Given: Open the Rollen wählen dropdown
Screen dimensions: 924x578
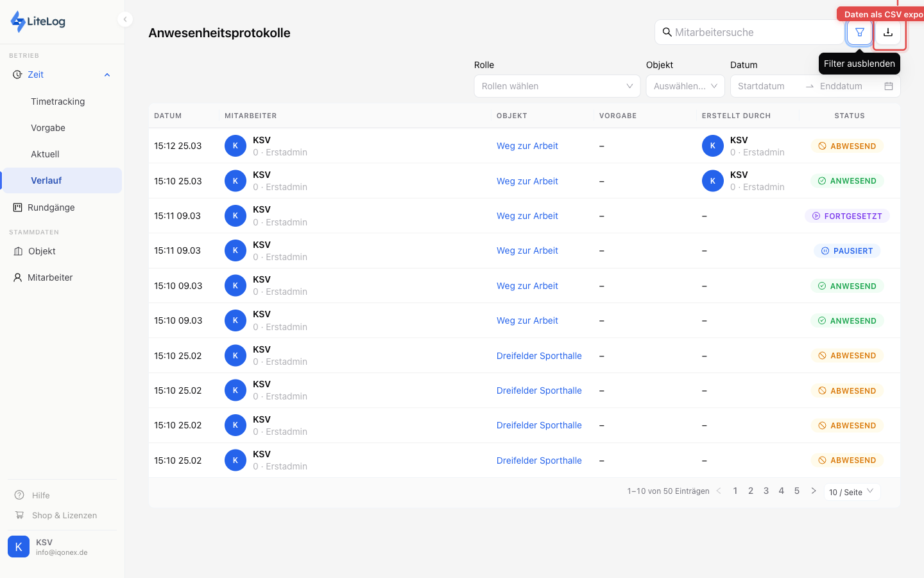Looking at the screenshot, I should [556, 86].
